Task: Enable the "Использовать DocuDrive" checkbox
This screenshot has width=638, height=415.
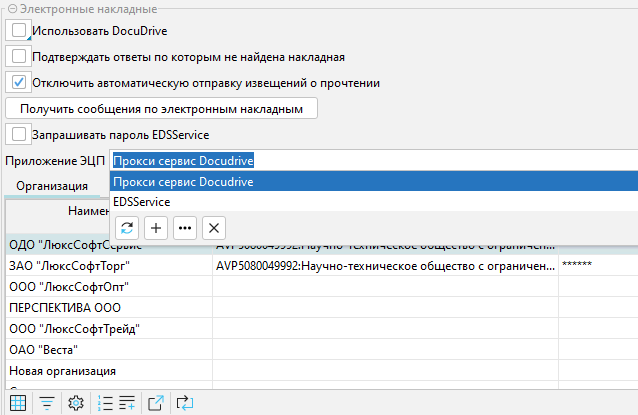Action: point(19,31)
